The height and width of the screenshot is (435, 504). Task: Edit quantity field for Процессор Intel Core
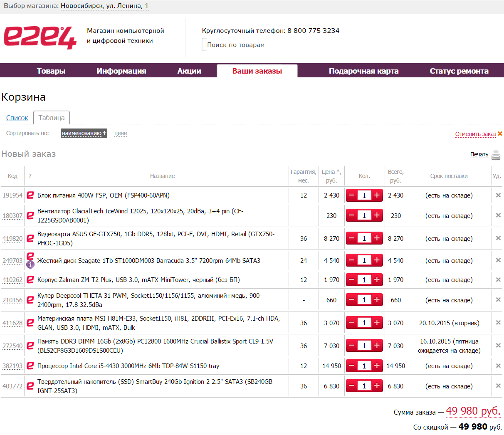pos(364,366)
